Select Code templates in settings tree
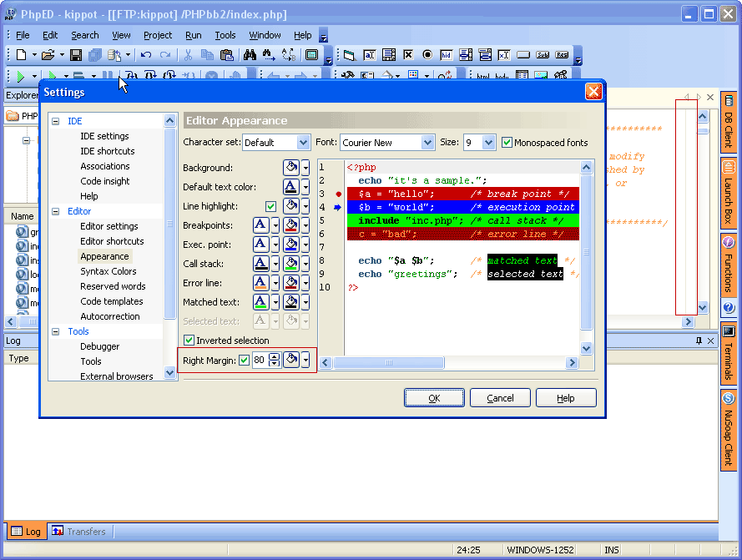Image resolution: width=742 pixels, height=560 pixels. 112,301
